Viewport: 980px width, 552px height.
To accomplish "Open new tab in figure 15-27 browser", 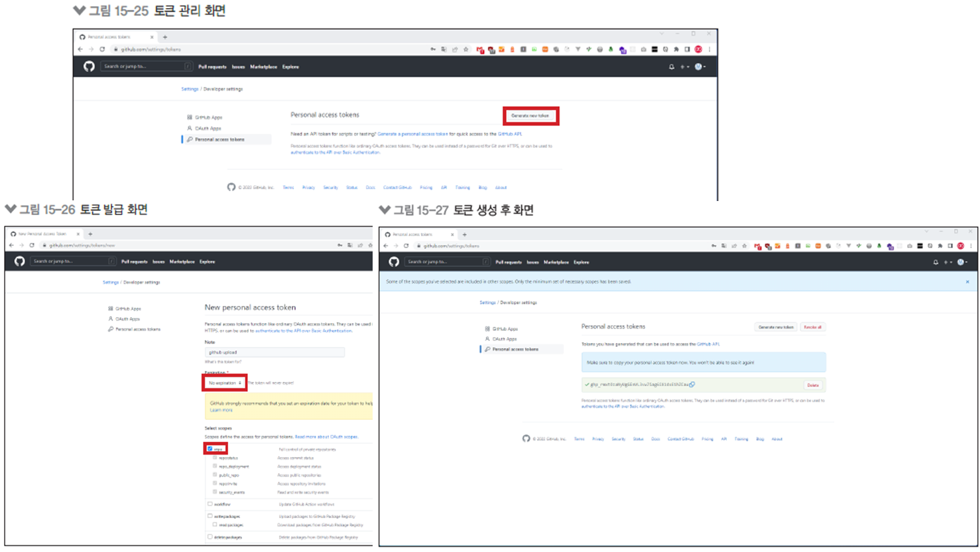I will pyautogui.click(x=464, y=234).
